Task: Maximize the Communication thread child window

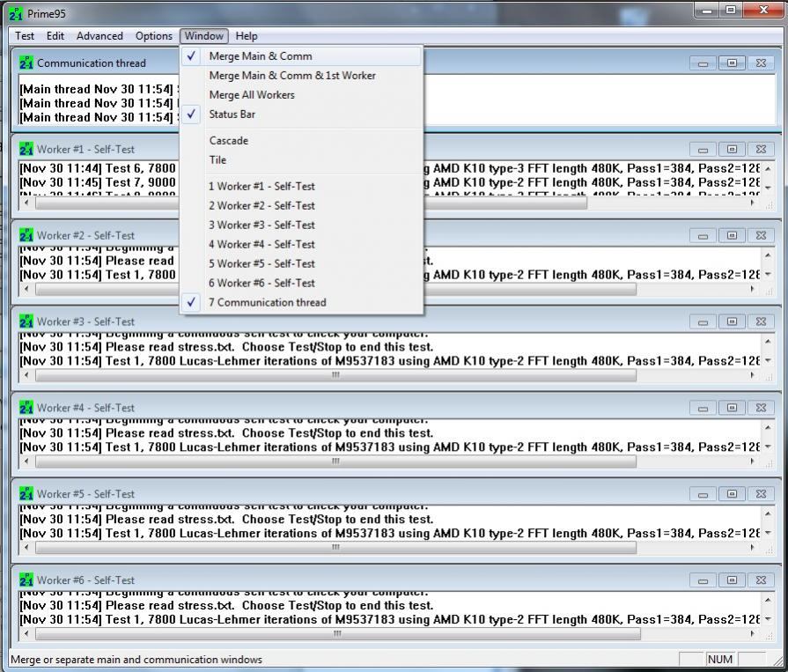Action: pyautogui.click(x=733, y=63)
